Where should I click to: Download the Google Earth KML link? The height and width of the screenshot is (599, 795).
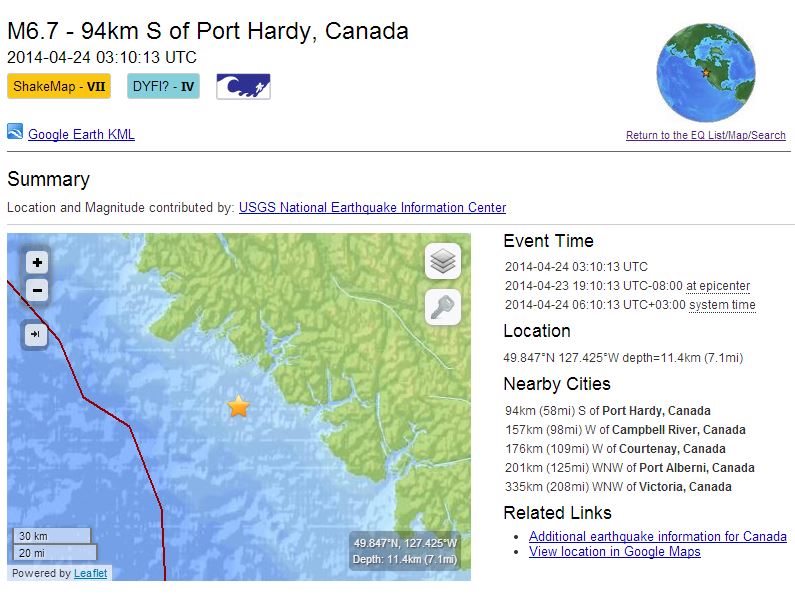[81, 135]
